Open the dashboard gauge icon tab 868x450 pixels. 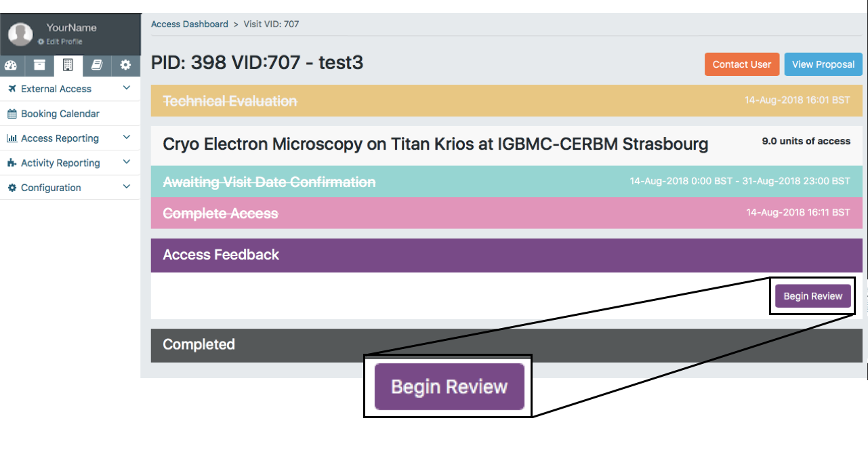(x=11, y=65)
